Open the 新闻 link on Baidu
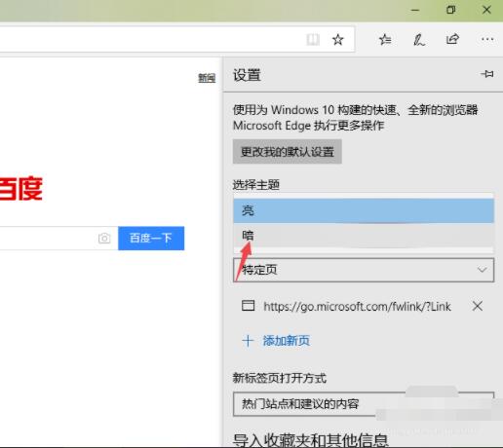The width and height of the screenshot is (503, 448). 207,78
